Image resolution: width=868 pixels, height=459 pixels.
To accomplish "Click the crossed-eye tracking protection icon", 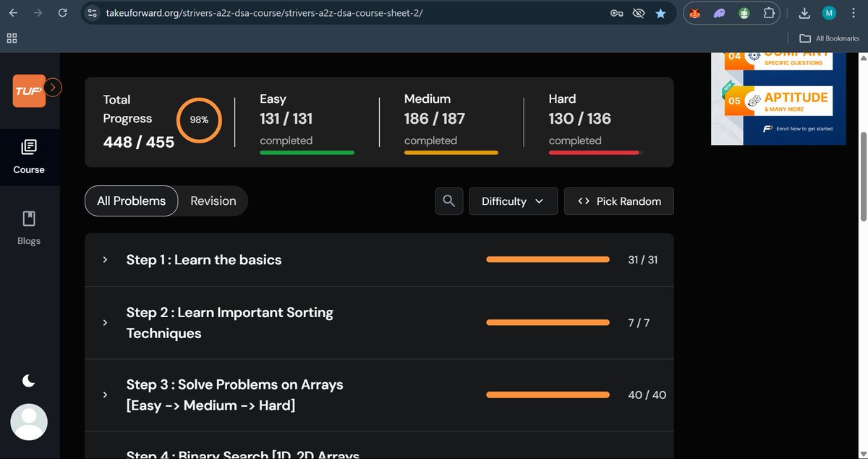I will point(639,13).
